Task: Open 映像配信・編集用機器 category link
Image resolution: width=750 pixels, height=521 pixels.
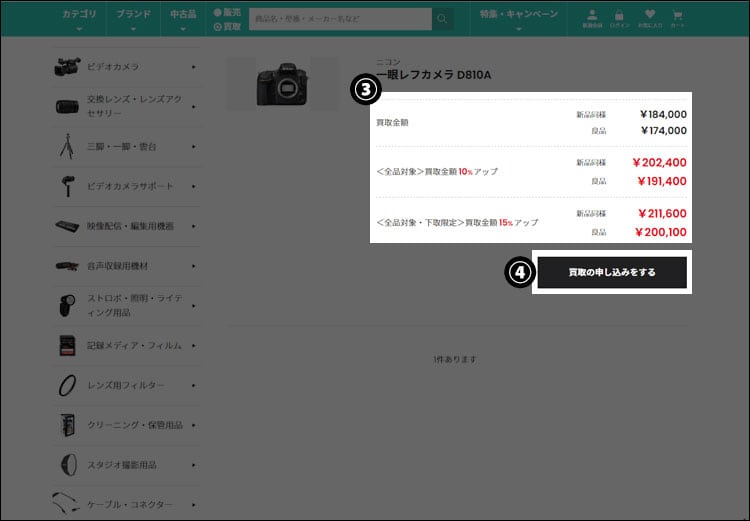Action: [130, 226]
